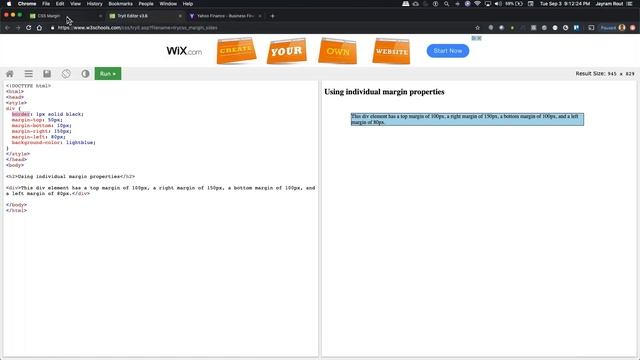Click the blue Trello-like extension icon
This screenshot has height=360, width=640.
(x=576, y=28)
